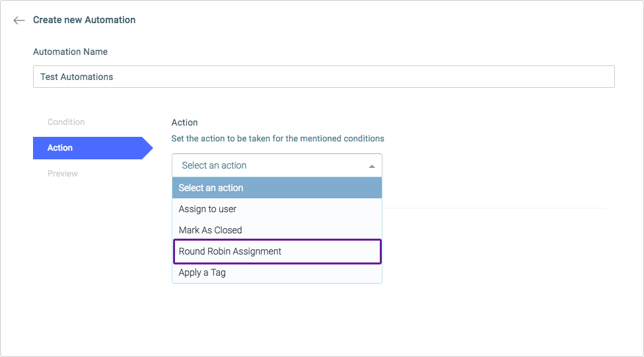Choose Assign to user from the list
The width and height of the screenshot is (644, 357).
pos(277,209)
